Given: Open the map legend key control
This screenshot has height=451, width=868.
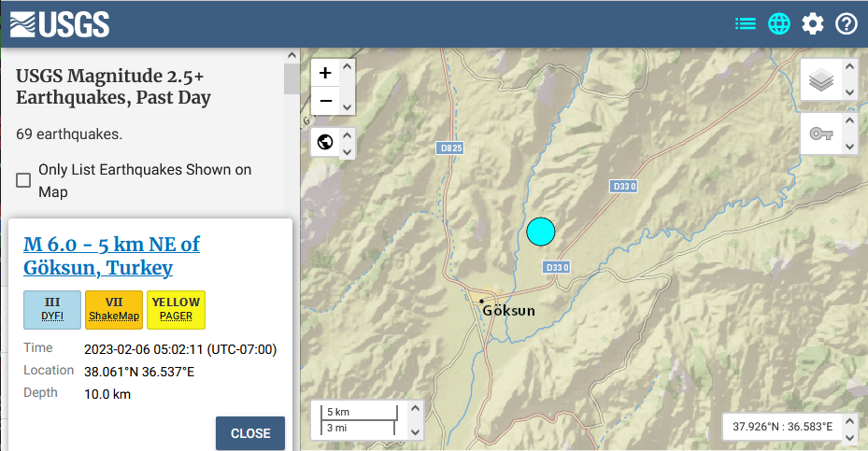Looking at the screenshot, I should tap(821, 134).
